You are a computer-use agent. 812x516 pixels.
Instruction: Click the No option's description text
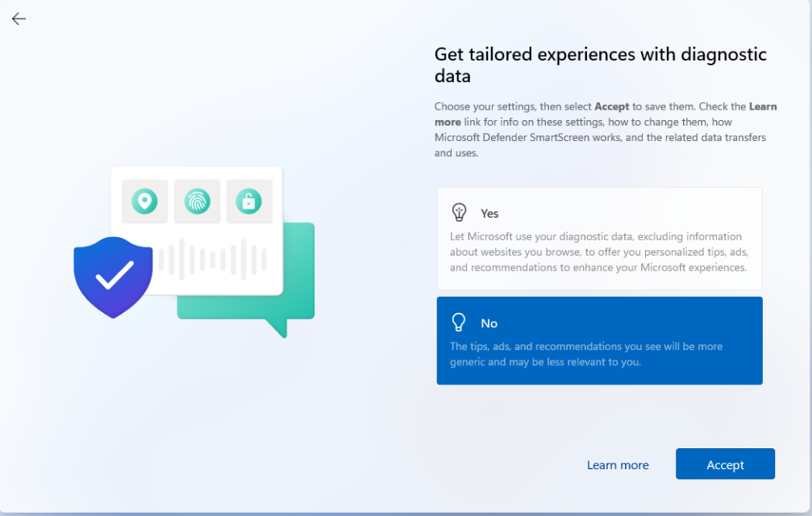585,354
